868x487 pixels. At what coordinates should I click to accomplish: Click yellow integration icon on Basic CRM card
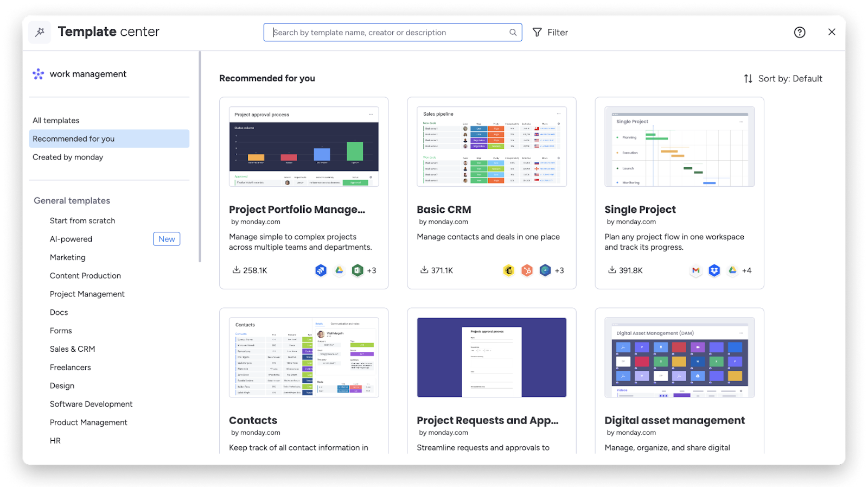click(x=509, y=270)
